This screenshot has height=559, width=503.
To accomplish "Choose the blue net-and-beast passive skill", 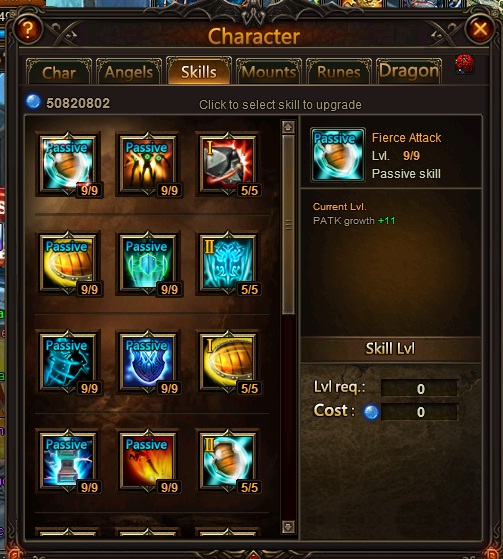I will coord(68,362).
